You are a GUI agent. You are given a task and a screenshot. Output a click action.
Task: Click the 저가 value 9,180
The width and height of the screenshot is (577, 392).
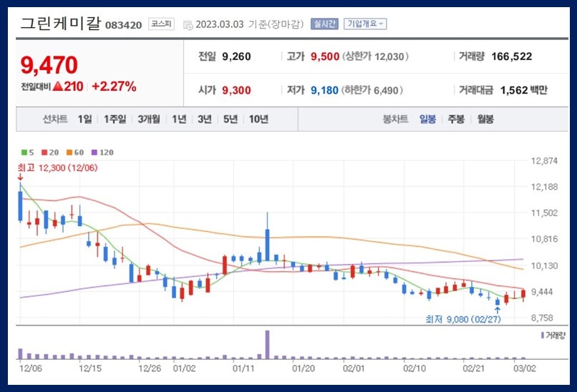point(324,90)
